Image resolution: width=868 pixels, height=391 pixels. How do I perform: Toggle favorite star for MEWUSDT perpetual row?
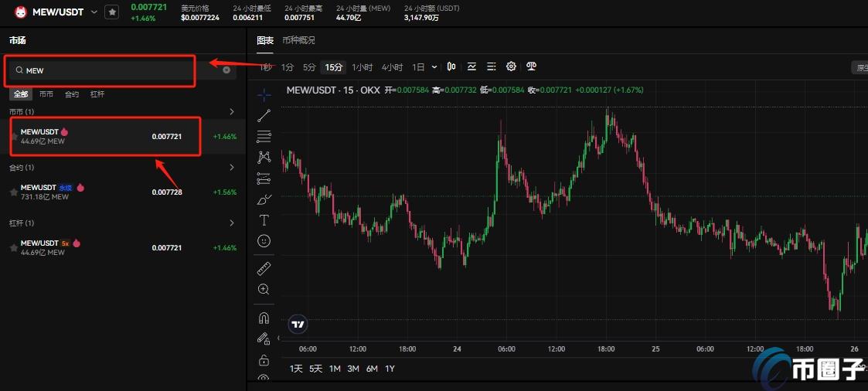13,192
